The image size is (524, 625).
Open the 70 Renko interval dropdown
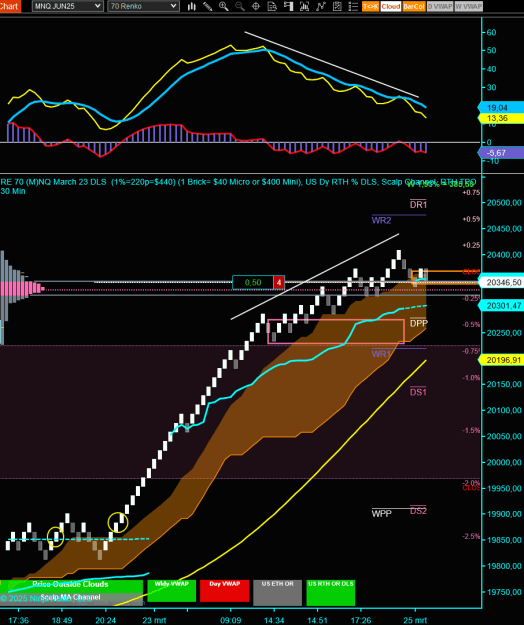point(143,6)
